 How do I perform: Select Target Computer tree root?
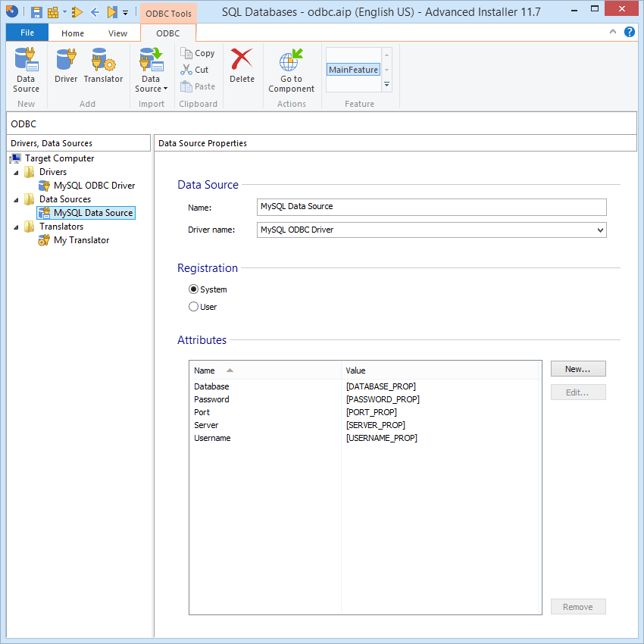click(59, 158)
